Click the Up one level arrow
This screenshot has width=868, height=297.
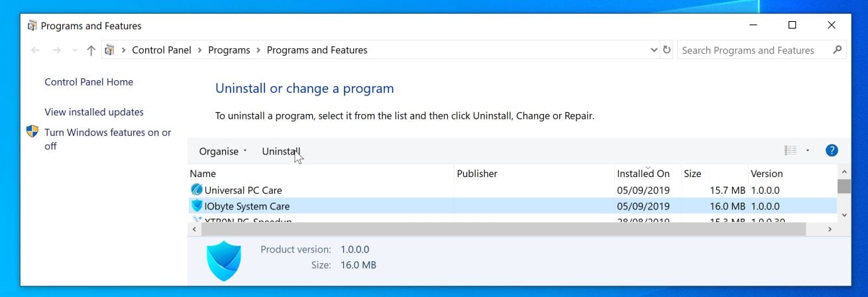(x=91, y=50)
